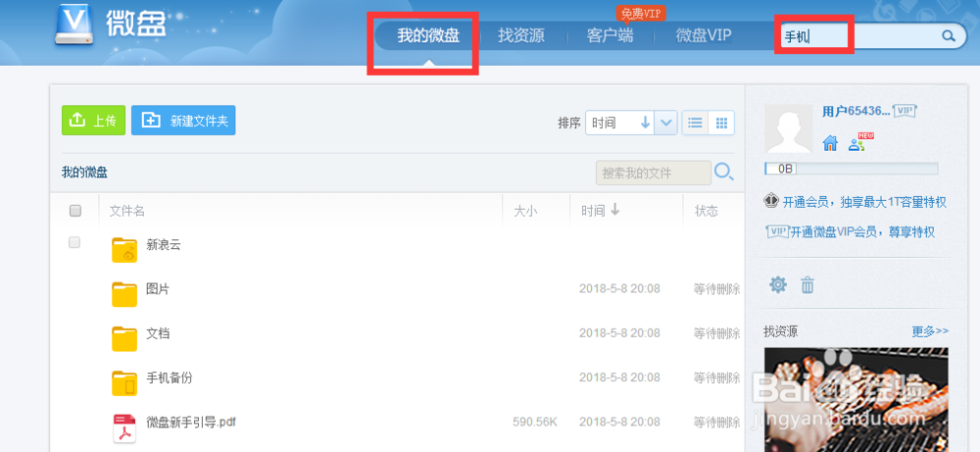The width and height of the screenshot is (980, 452).
Task: Click folder name 新浪云
Action: 163,244
